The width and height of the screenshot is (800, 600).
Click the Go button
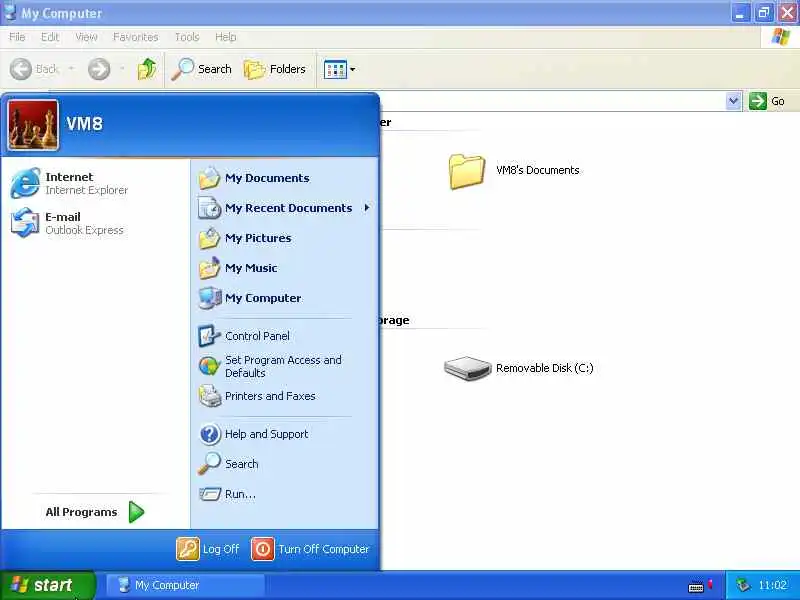coord(767,101)
